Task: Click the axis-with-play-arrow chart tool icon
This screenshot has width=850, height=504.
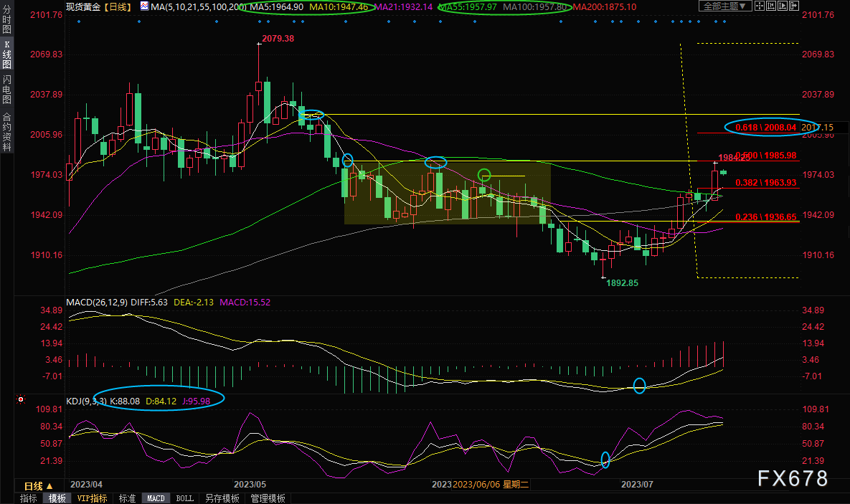Action: click(783, 6)
